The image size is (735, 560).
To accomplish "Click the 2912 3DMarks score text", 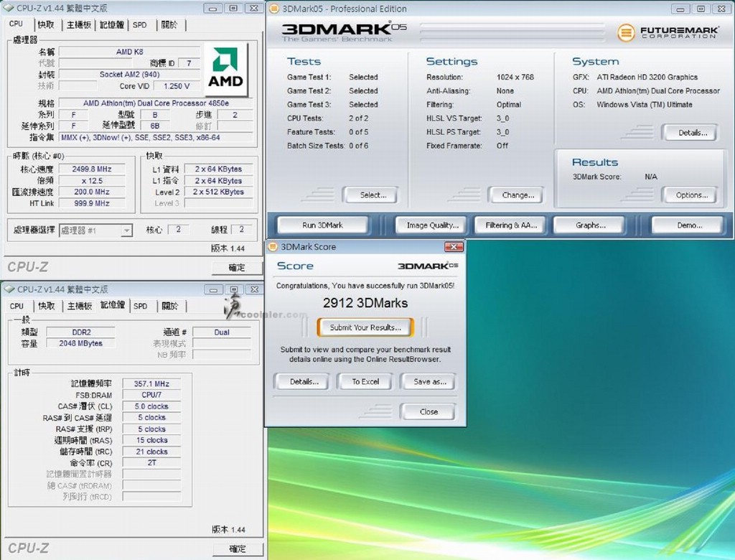I will coord(365,303).
